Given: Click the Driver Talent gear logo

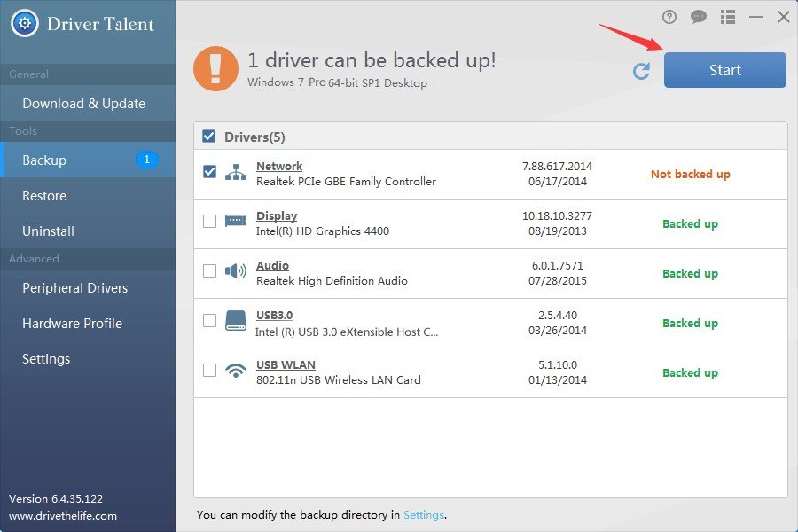Looking at the screenshot, I should click(x=25, y=23).
